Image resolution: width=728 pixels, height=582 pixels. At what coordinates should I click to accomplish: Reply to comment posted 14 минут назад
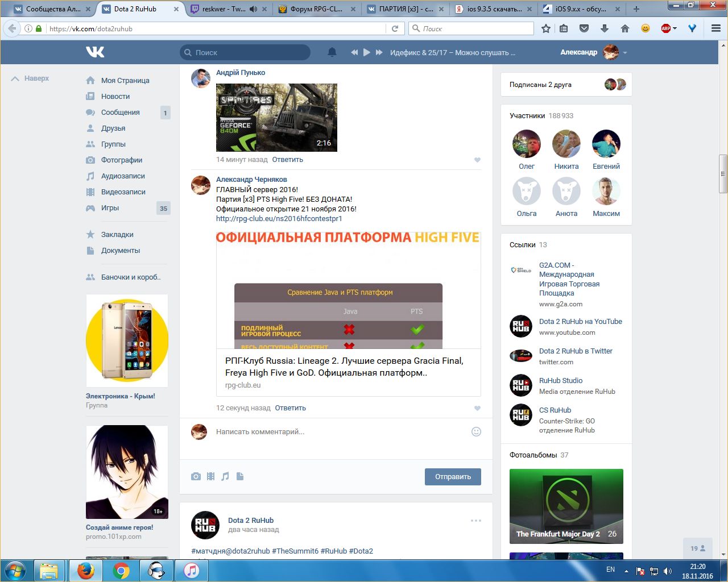[287, 160]
